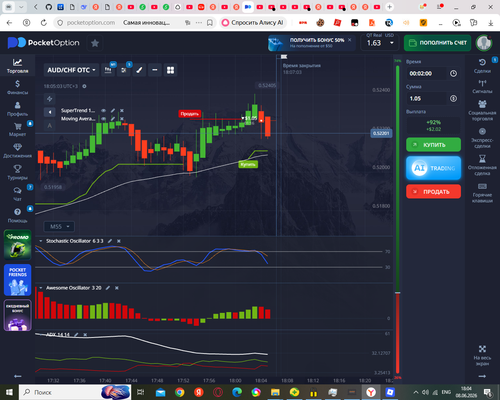Open the M5S timeframe dropdown
The height and width of the screenshot is (400, 500).
point(59,227)
